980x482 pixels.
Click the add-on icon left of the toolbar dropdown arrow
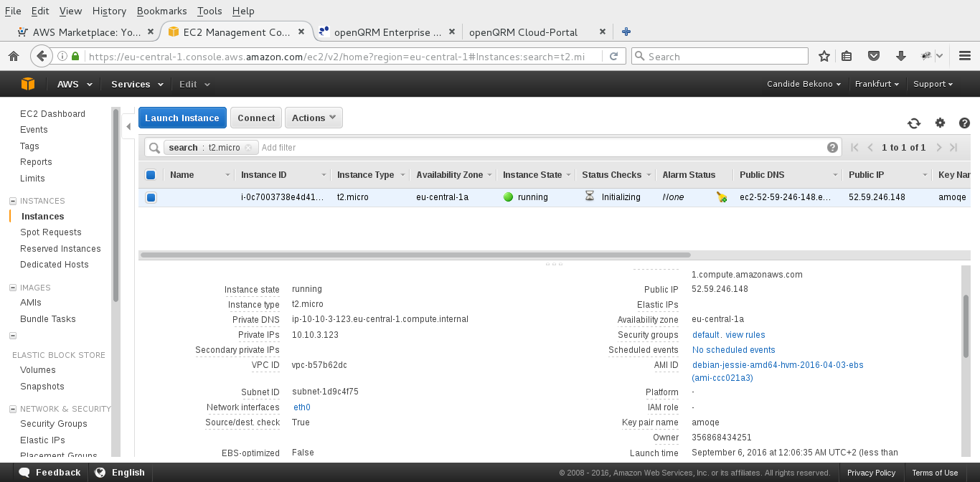coord(926,56)
